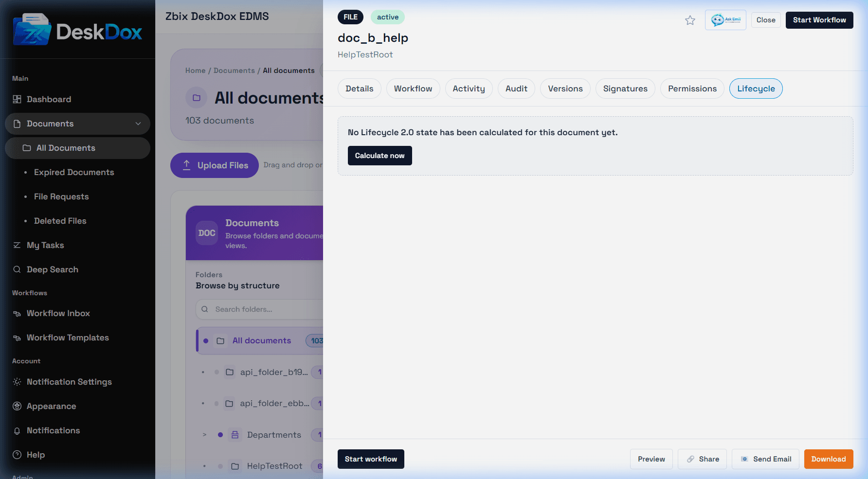868x479 pixels.
Task: Download doc_b_help
Action: click(829, 459)
